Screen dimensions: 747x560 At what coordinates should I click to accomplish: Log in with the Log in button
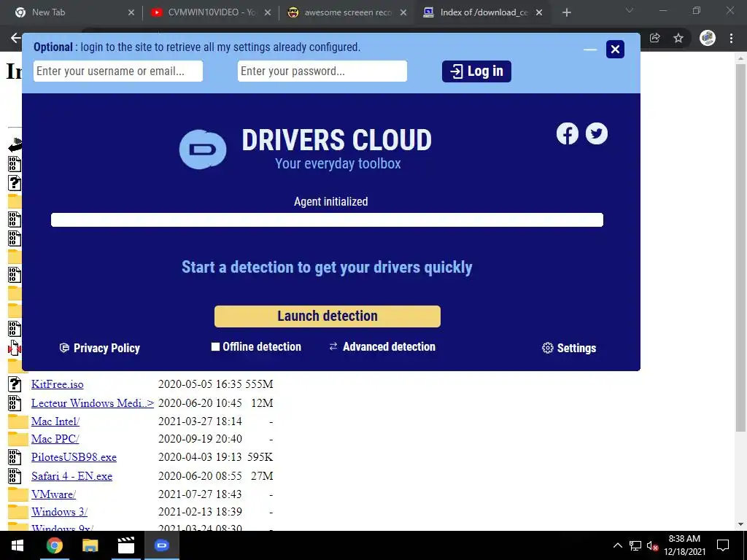(476, 71)
